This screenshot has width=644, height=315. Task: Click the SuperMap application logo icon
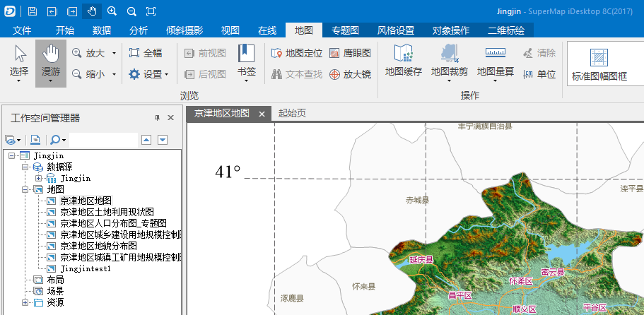pos(10,11)
